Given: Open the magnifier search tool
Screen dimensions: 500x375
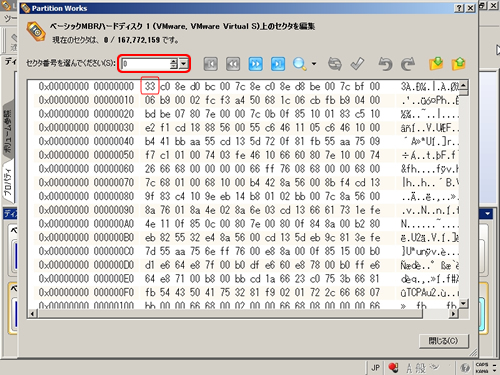Looking at the screenshot, I should (299, 64).
